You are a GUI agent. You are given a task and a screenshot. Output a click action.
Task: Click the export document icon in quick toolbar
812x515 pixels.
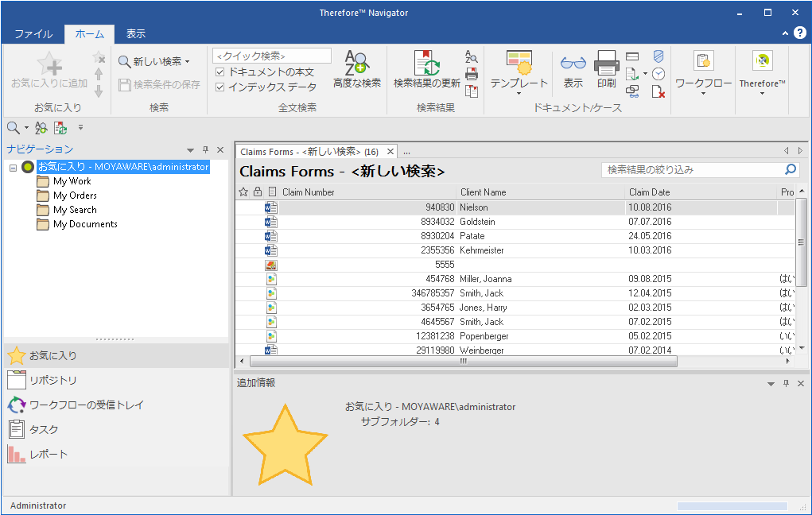pos(60,127)
